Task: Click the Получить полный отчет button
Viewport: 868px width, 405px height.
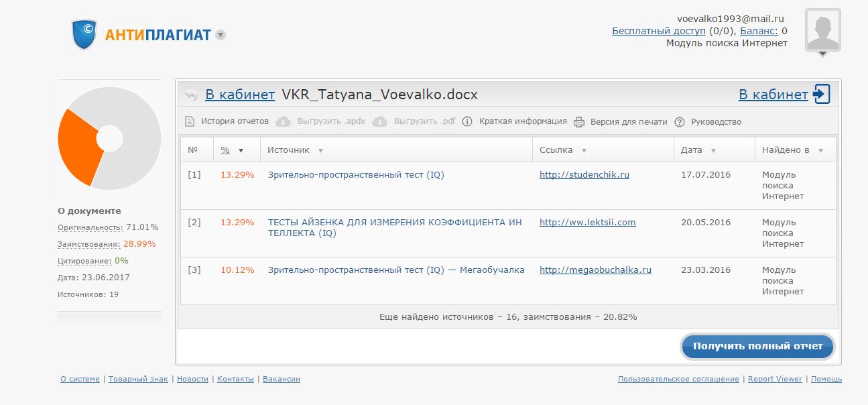Action: coord(757,347)
